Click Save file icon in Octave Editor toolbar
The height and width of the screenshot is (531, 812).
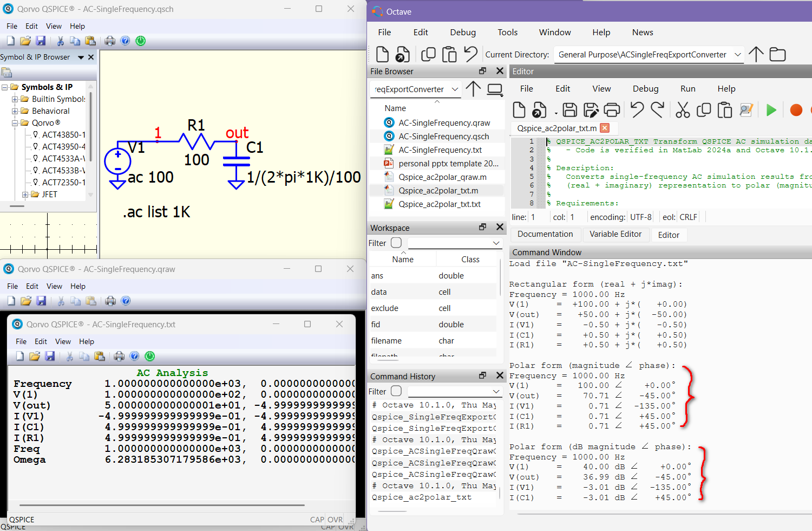click(569, 110)
